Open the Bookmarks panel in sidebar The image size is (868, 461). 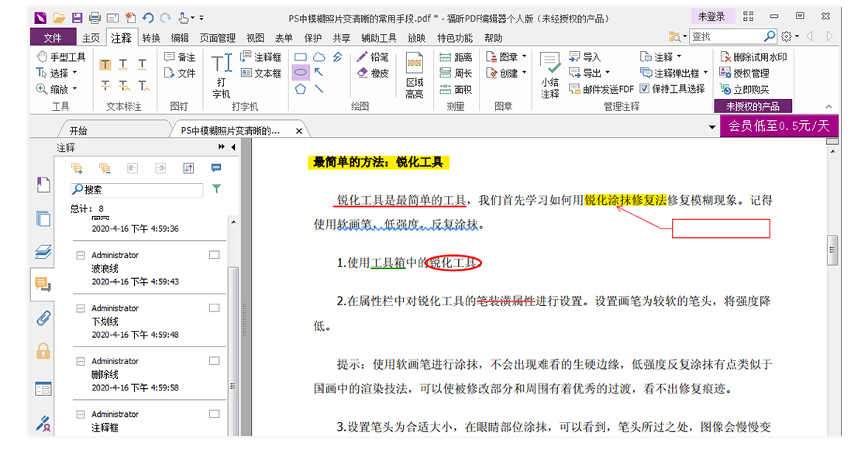coord(43,185)
